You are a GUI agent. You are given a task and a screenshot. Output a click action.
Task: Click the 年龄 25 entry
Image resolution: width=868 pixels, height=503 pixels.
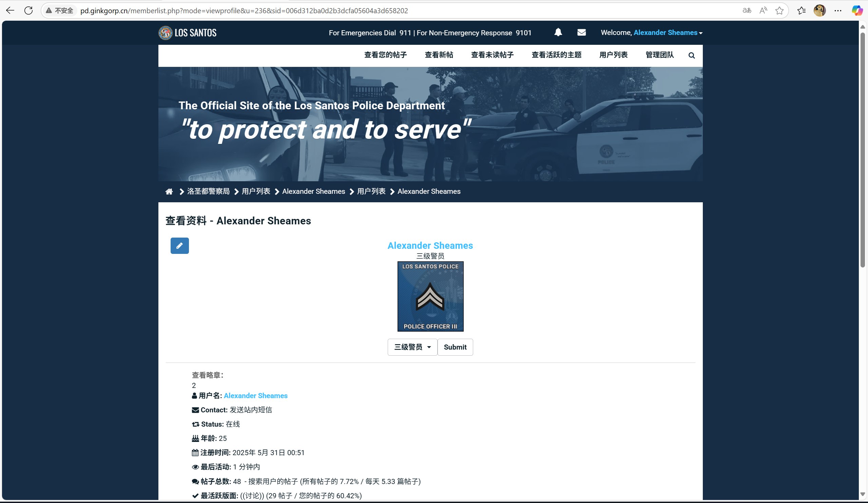(209, 439)
